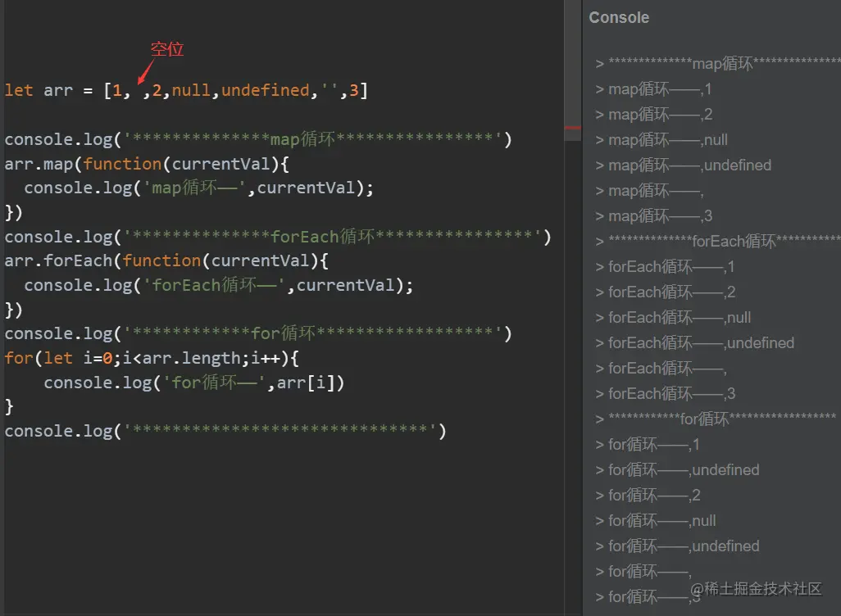Select console output 'map循环——,1'
This screenshot has height=616, width=841.
[x=654, y=89]
